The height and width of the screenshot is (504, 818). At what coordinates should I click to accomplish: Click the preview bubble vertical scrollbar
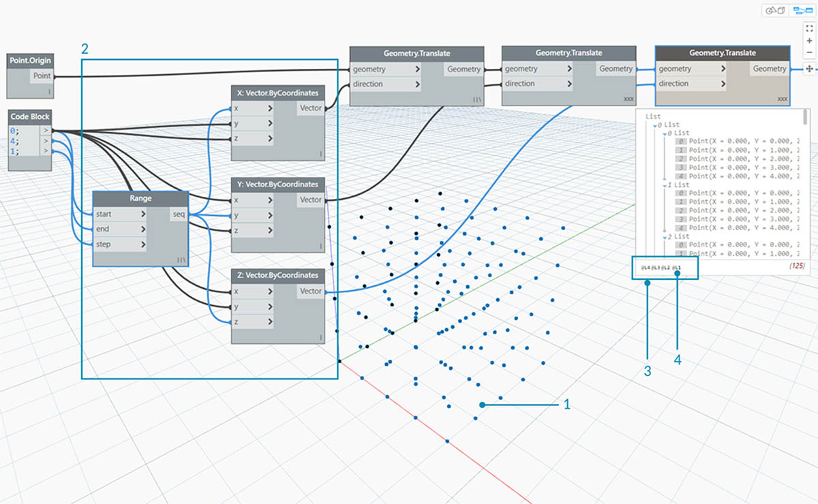(x=806, y=116)
